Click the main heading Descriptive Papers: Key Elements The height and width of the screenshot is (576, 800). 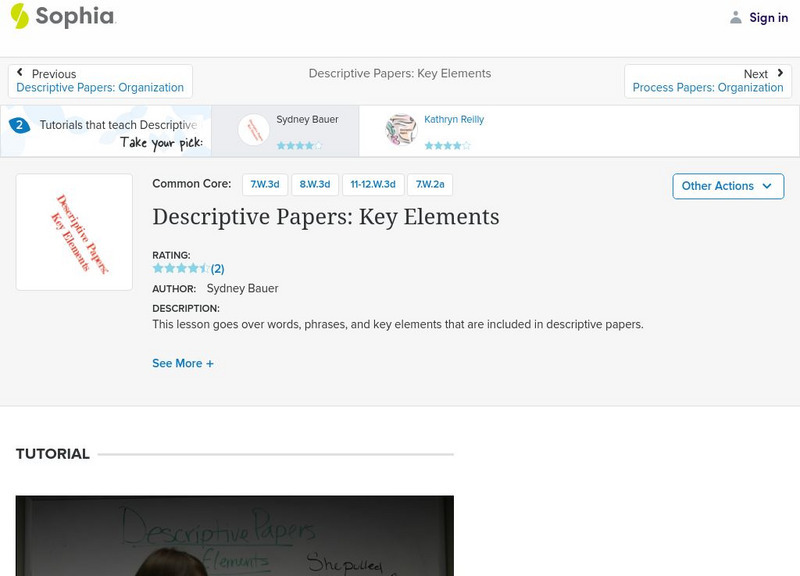point(326,217)
